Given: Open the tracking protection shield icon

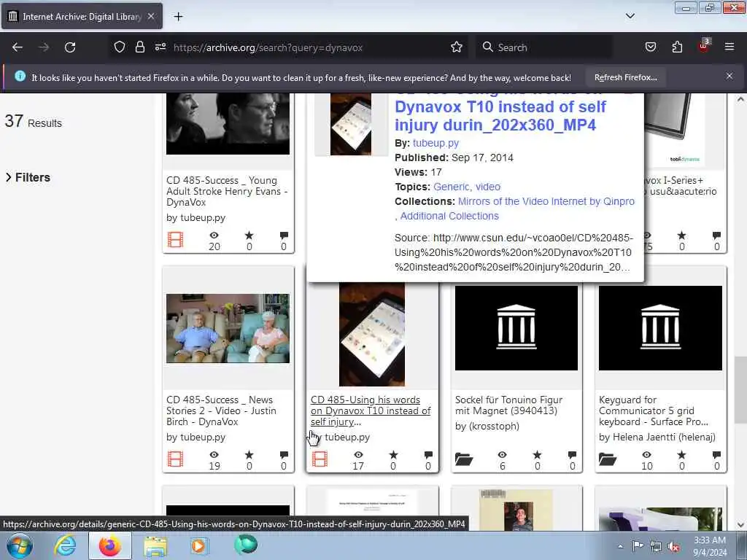Looking at the screenshot, I should tap(120, 47).
